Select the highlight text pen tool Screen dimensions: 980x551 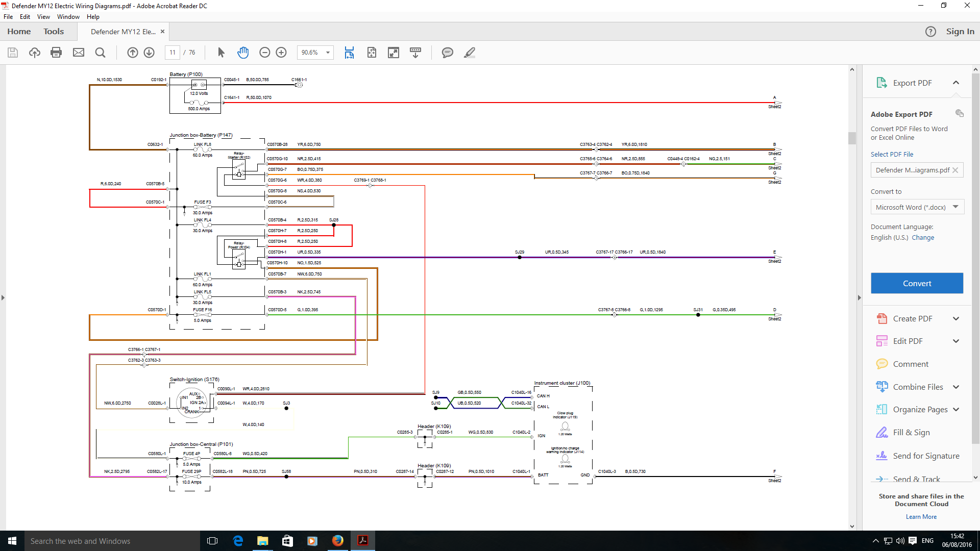coord(470,53)
